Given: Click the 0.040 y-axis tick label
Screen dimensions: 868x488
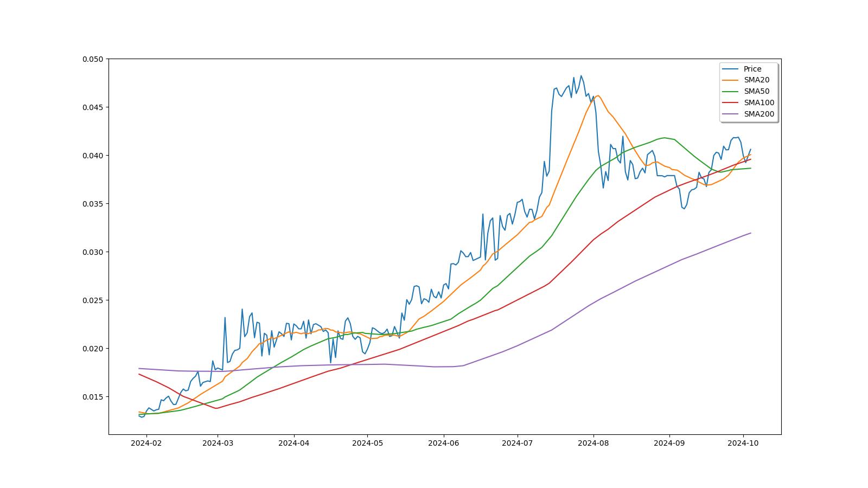Looking at the screenshot, I should (x=93, y=156).
